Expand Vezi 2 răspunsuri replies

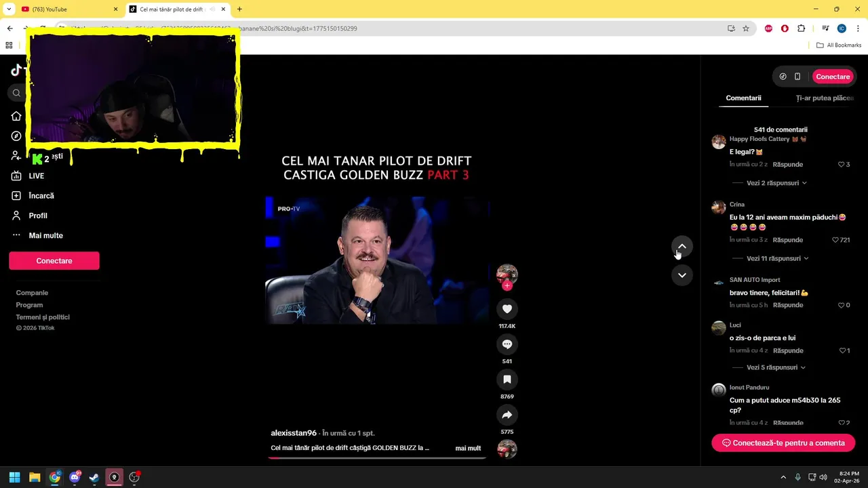click(x=776, y=183)
